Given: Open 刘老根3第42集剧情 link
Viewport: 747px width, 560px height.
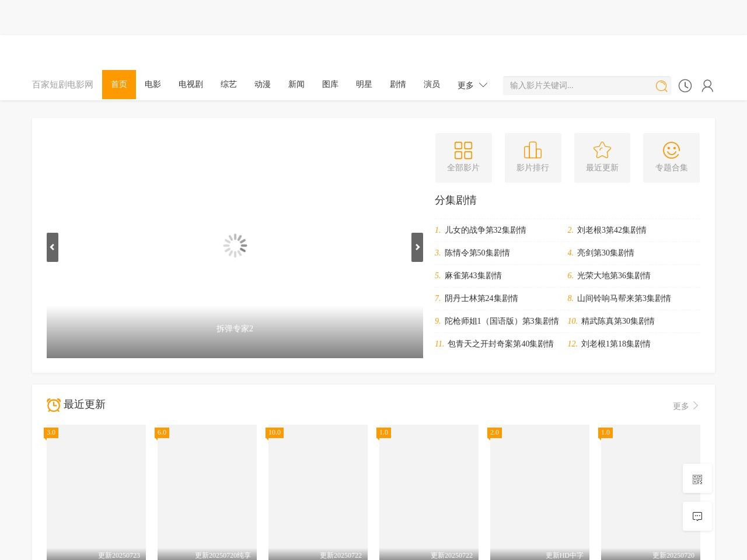Looking at the screenshot, I should 610,230.
